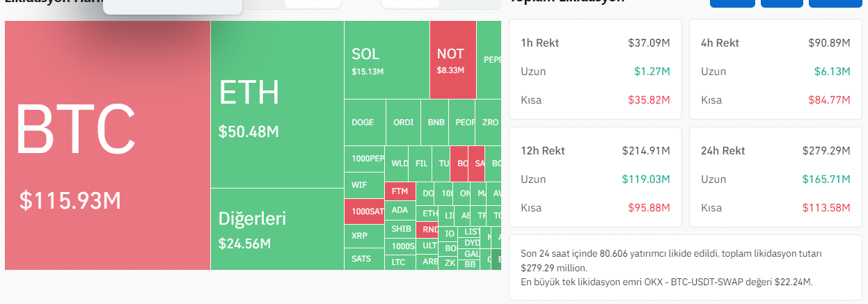Open the 12h Rekt summary card
This screenshot has height=304, width=868.
595,177
